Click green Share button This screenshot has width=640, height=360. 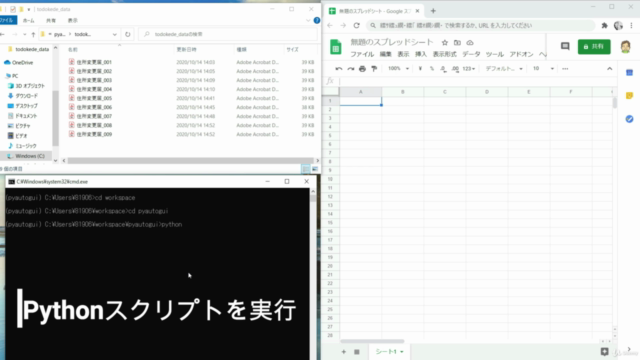[594, 47]
